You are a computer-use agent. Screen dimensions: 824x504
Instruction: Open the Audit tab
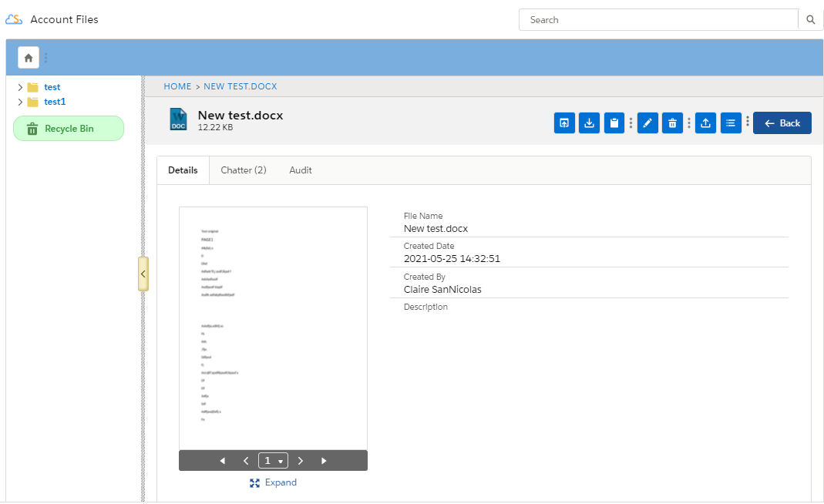click(x=300, y=170)
